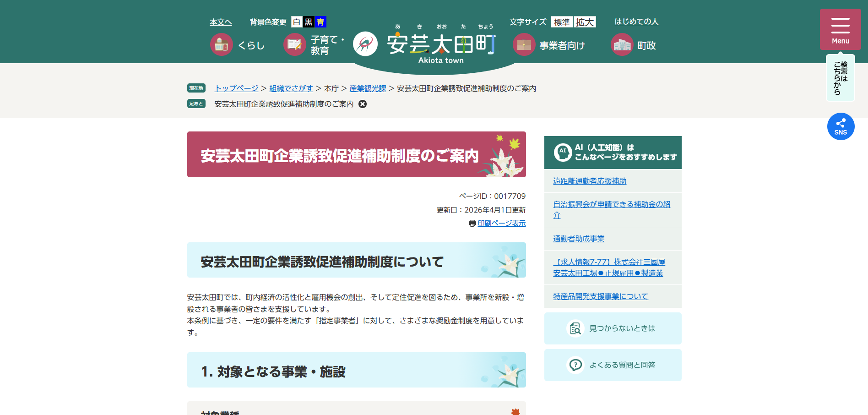Click the 1. 対象となる事業・施設 heading

tap(356, 370)
